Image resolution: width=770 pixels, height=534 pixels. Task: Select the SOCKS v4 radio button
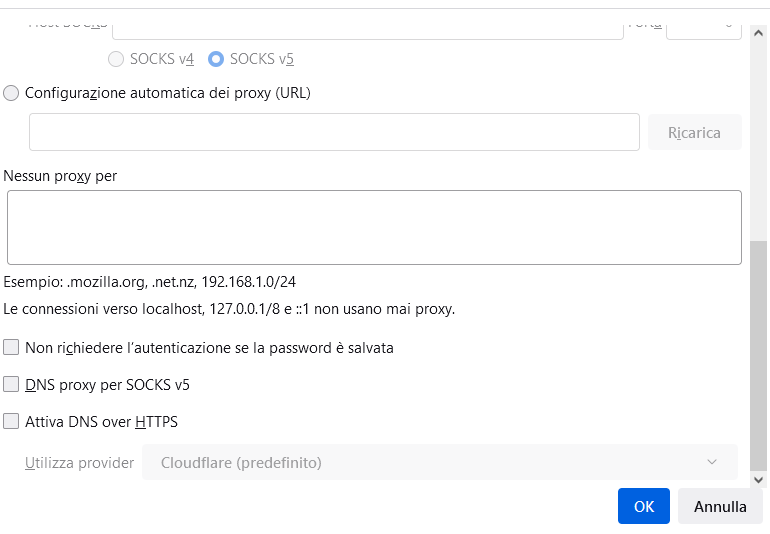116,59
